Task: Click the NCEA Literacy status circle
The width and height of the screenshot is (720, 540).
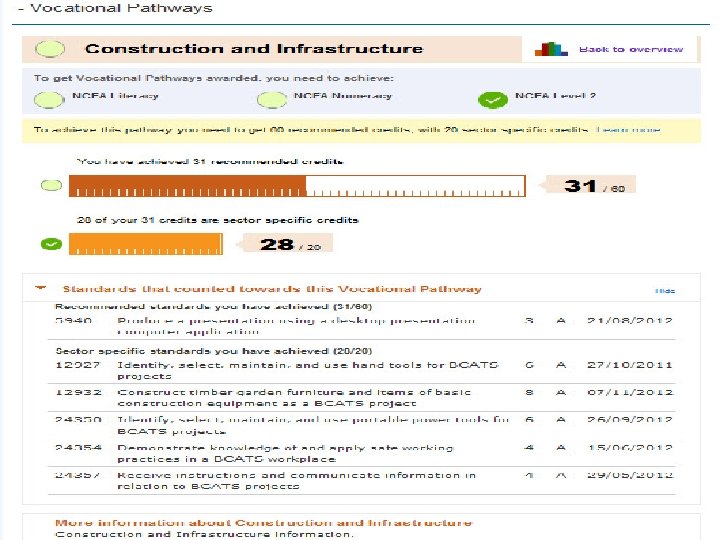Action: pyautogui.click(x=49, y=100)
